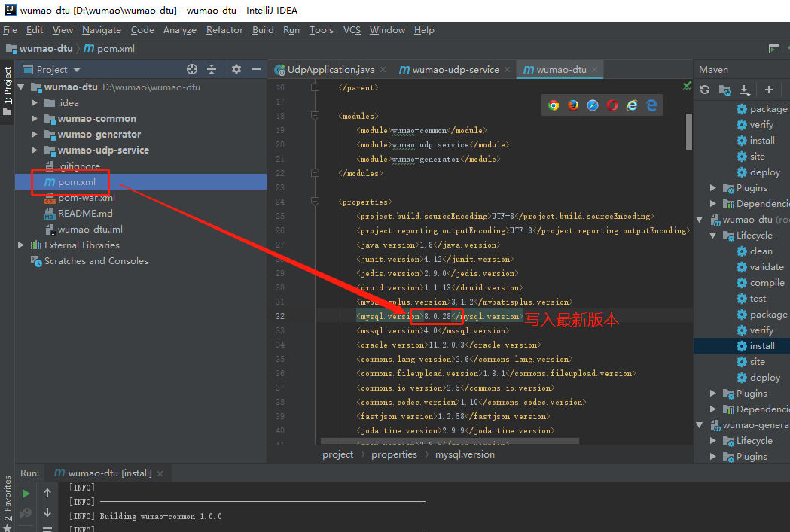Click 'mysql.version' breadcrumb below editor
Viewport: 790px width, 532px height.
[x=465, y=454]
